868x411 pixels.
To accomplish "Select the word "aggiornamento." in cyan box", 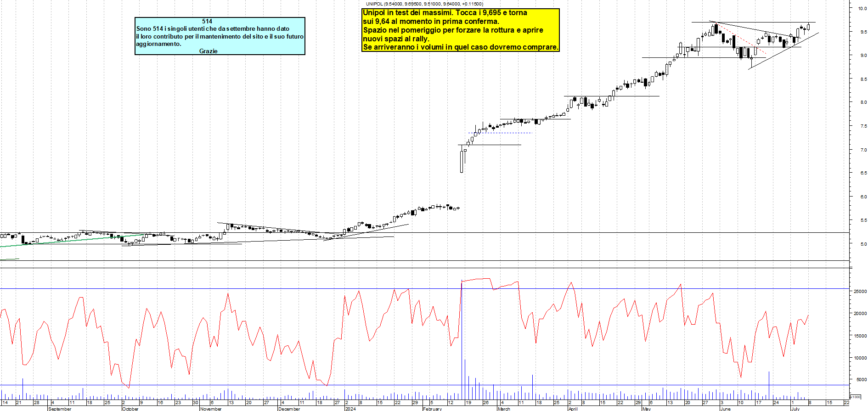I will pos(158,44).
